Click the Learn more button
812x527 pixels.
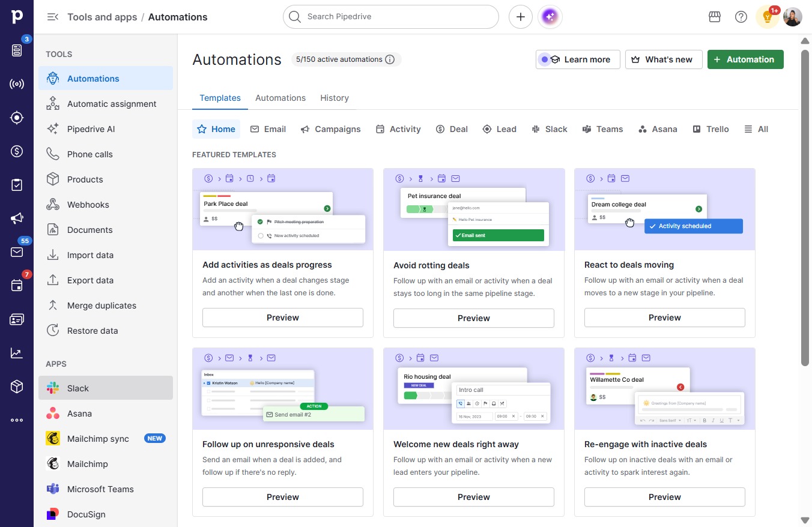578,59
